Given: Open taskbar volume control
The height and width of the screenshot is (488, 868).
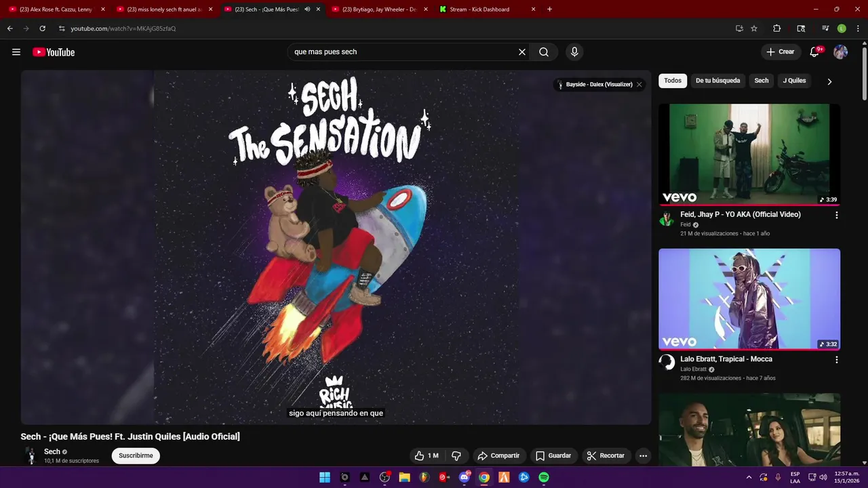Looking at the screenshot, I should tap(823, 477).
